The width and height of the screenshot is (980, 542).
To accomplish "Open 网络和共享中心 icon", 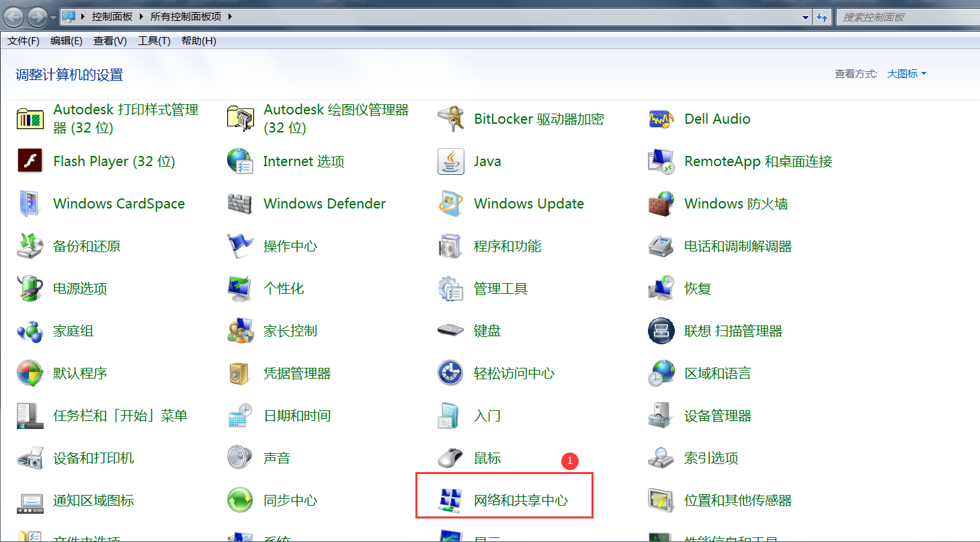I will click(x=450, y=500).
